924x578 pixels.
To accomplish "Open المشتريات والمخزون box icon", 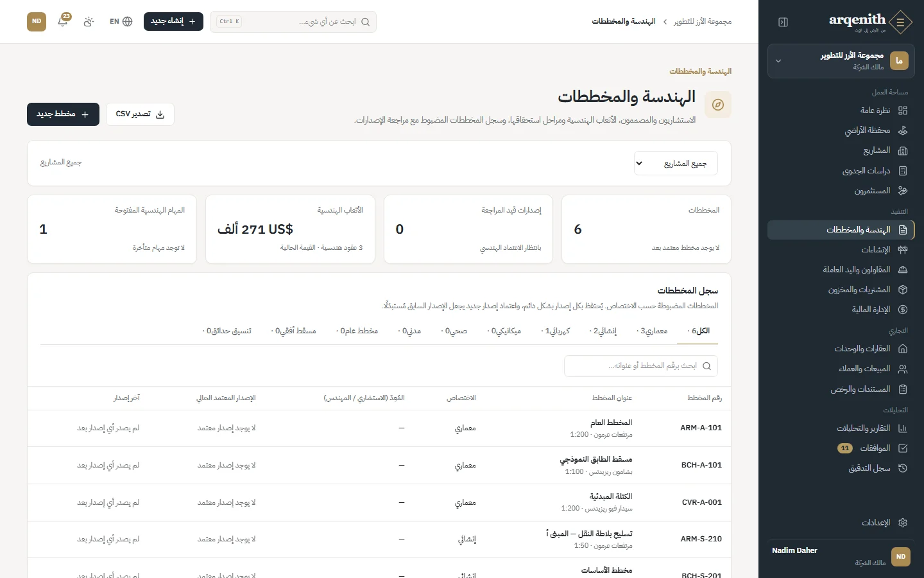I will [903, 290].
